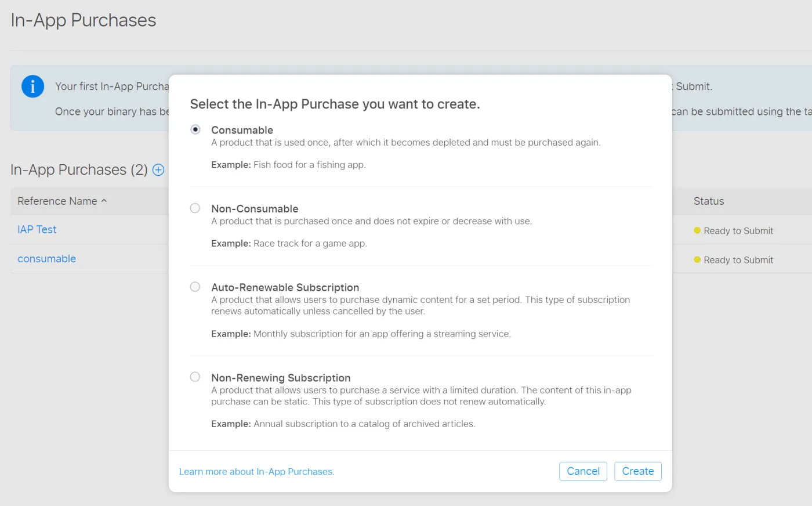Screen dimensions: 812x506
Task: Click Auto-Renewable Subscription title text
Action: point(285,287)
